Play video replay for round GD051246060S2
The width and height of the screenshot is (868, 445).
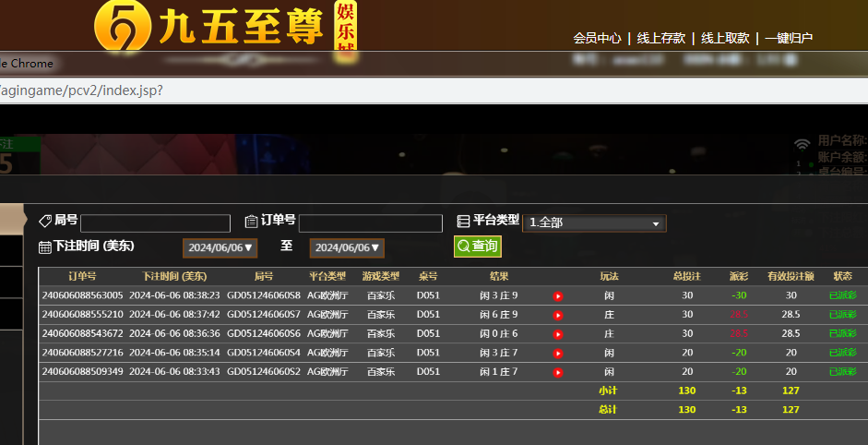pos(558,372)
